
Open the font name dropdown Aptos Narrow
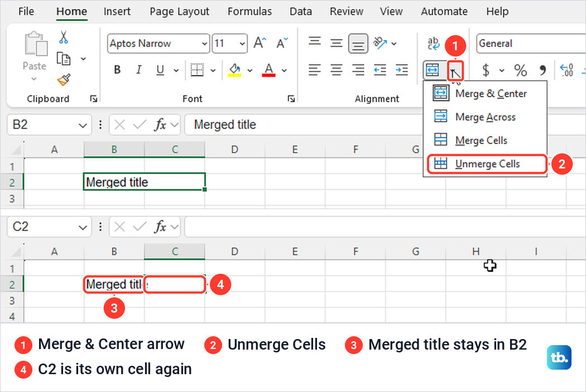[x=204, y=43]
